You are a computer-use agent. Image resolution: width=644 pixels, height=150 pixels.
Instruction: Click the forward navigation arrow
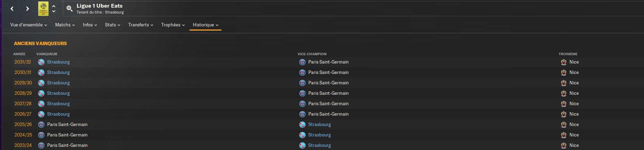tap(27, 9)
